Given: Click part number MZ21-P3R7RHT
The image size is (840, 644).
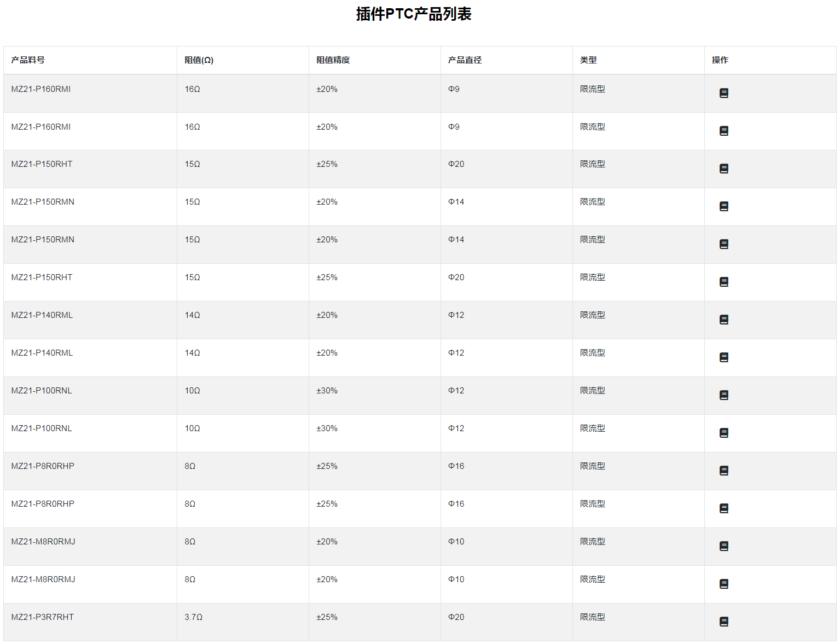Looking at the screenshot, I should tap(42, 617).
